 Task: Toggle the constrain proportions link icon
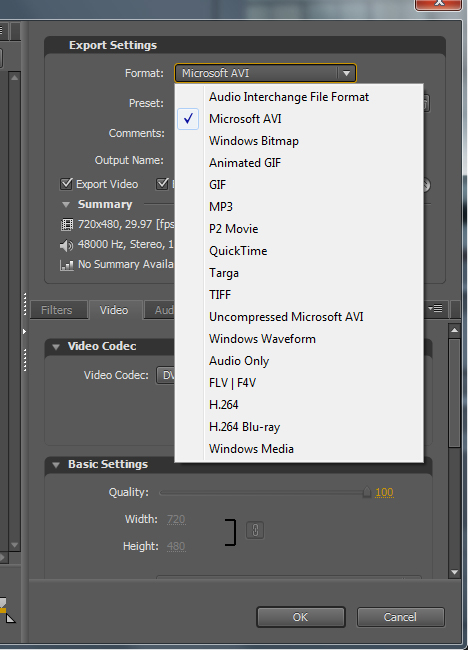255,530
